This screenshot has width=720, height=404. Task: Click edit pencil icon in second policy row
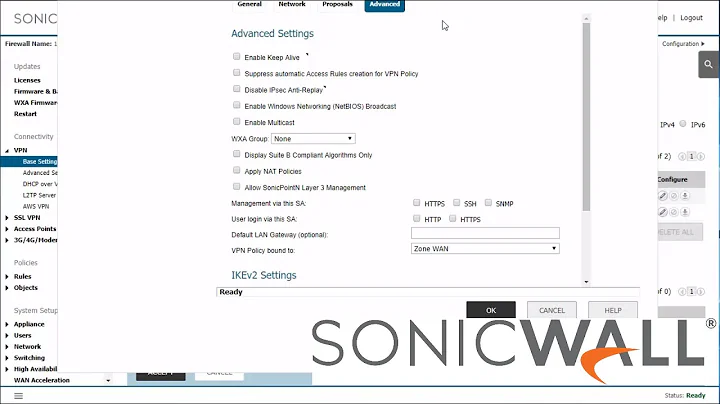663,212
